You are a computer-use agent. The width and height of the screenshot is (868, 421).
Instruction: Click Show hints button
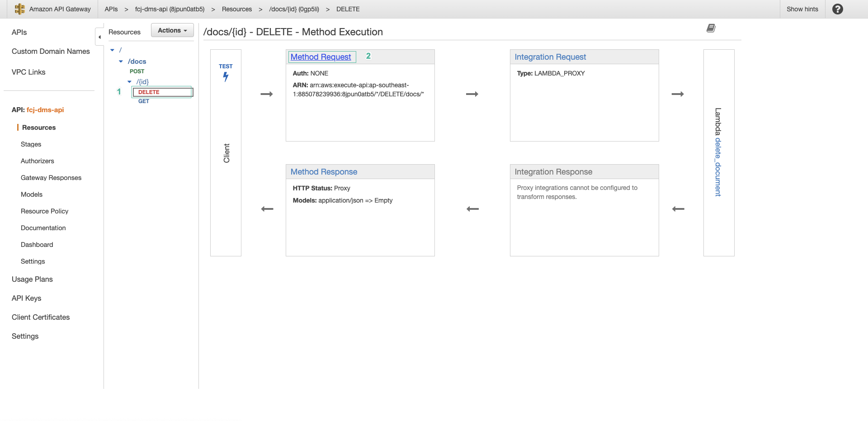coord(802,9)
